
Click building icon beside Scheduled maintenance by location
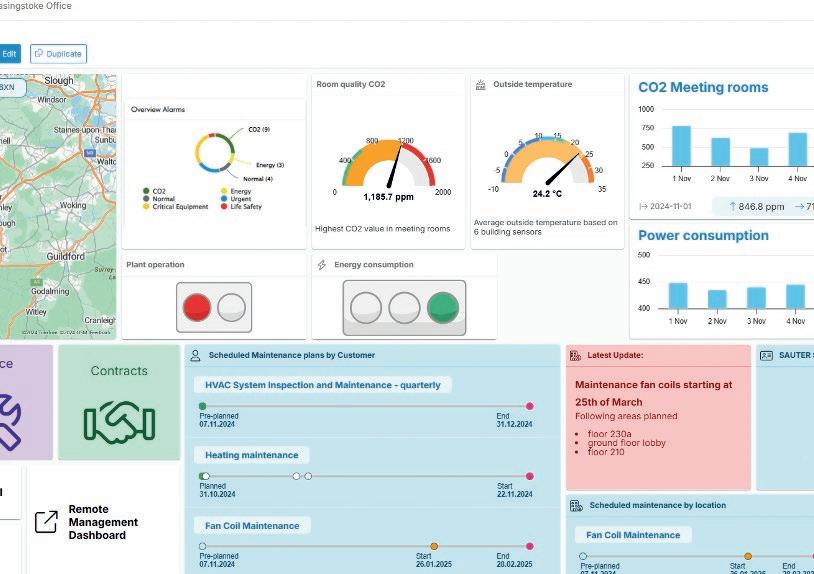(x=576, y=505)
